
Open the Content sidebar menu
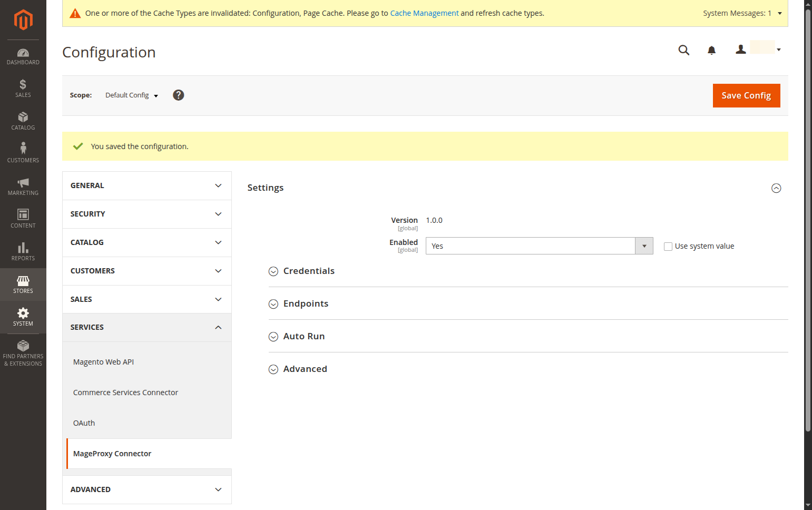(23, 219)
